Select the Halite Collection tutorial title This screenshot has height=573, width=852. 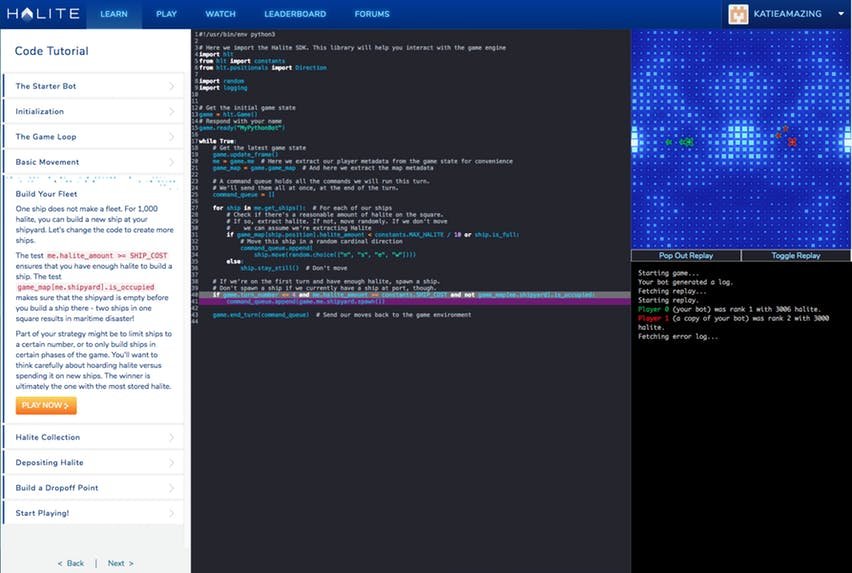(x=48, y=437)
